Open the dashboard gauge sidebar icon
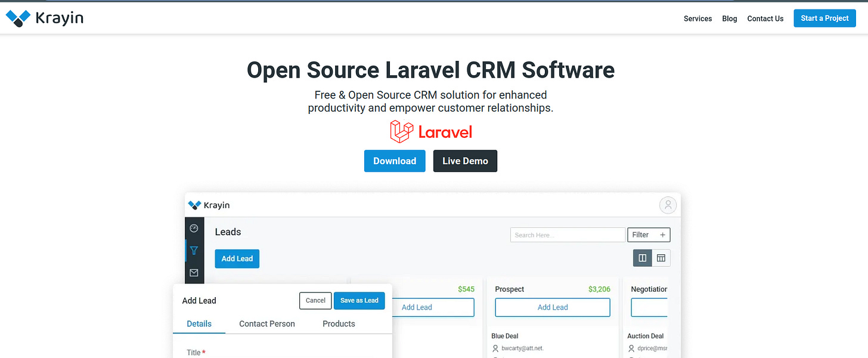Viewport: 868px width, 358px height. [x=194, y=229]
